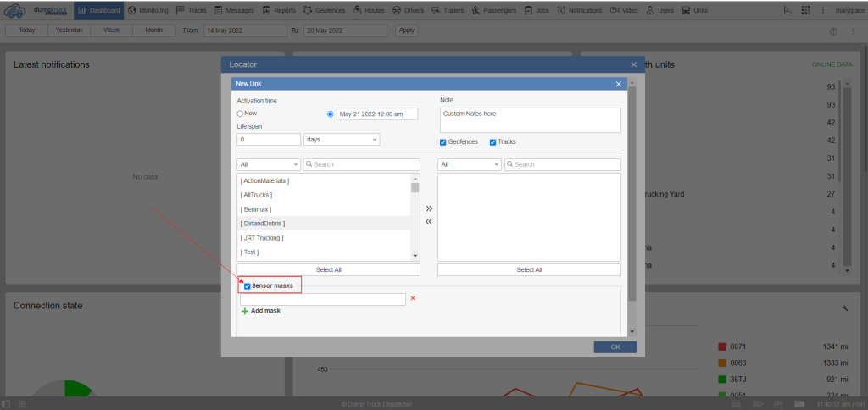This screenshot has height=410, width=868.
Task: Select the Now activation time radio button
Action: point(241,113)
